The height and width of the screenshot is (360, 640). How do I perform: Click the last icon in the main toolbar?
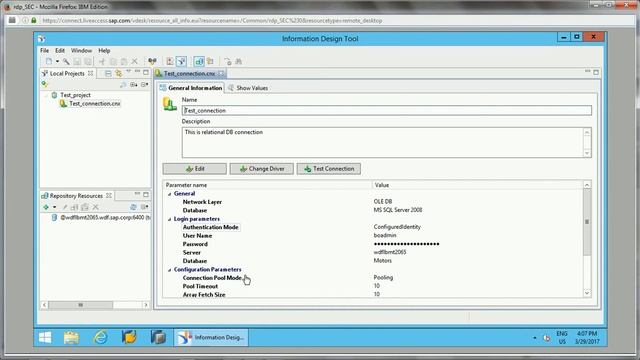pyautogui.click(x=239, y=62)
